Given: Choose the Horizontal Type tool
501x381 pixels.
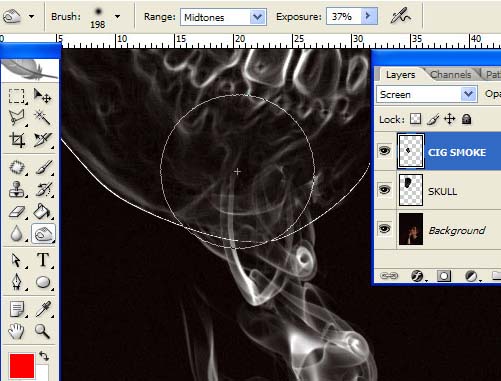Looking at the screenshot, I should pyautogui.click(x=43, y=260).
